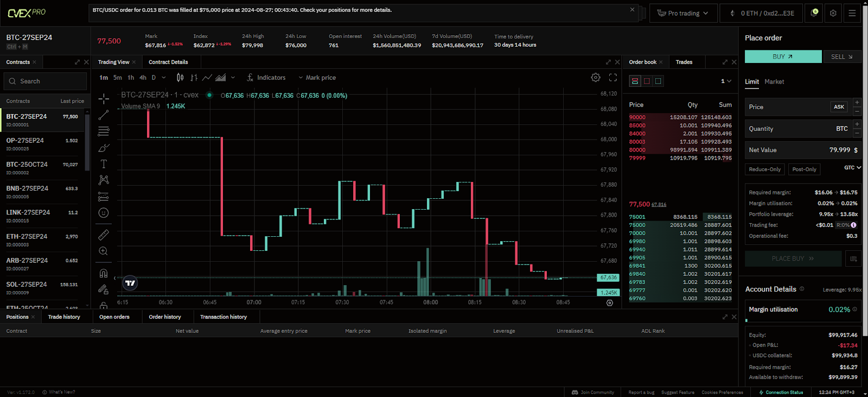Open the GTC time-in-force dropdown
Image resolution: width=868 pixels, height=397 pixels.
click(852, 168)
